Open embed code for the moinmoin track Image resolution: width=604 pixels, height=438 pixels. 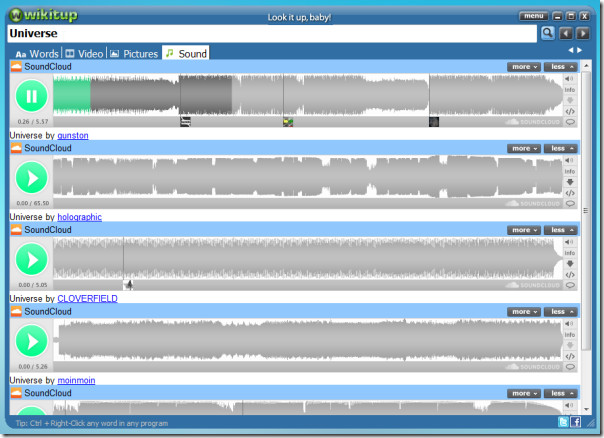(570, 356)
